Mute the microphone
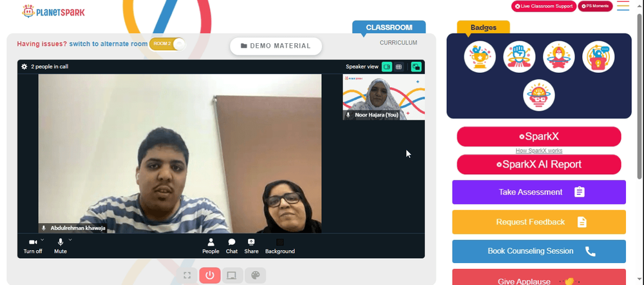This screenshot has height=285, width=644. pos(61,246)
